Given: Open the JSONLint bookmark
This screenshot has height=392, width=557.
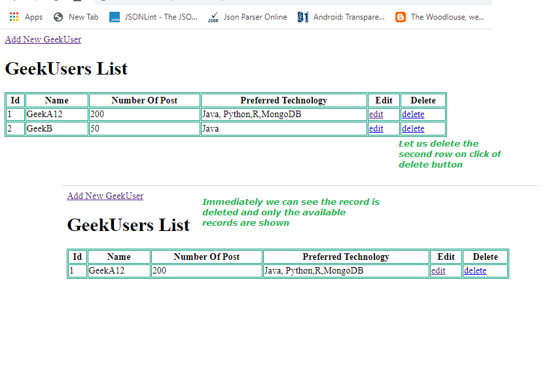Looking at the screenshot, I should pyautogui.click(x=153, y=17).
